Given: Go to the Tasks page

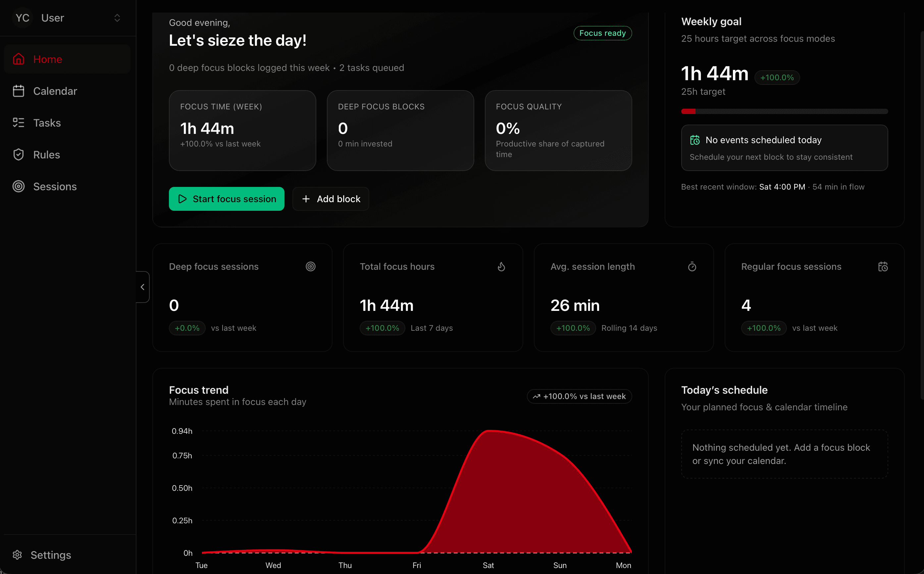Looking at the screenshot, I should (47, 123).
